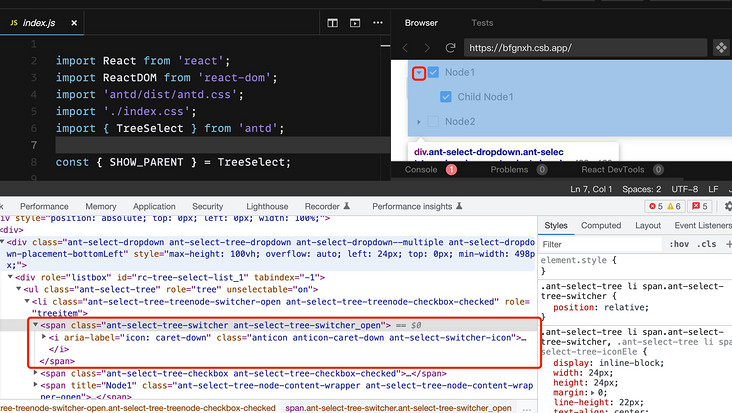Collapse the ul ant-select-tree node

19,289
